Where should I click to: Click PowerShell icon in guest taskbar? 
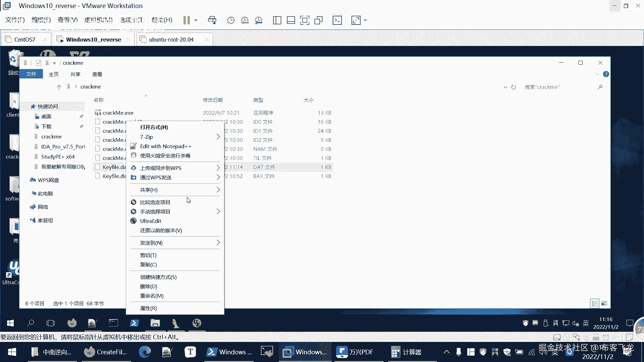pos(134,323)
